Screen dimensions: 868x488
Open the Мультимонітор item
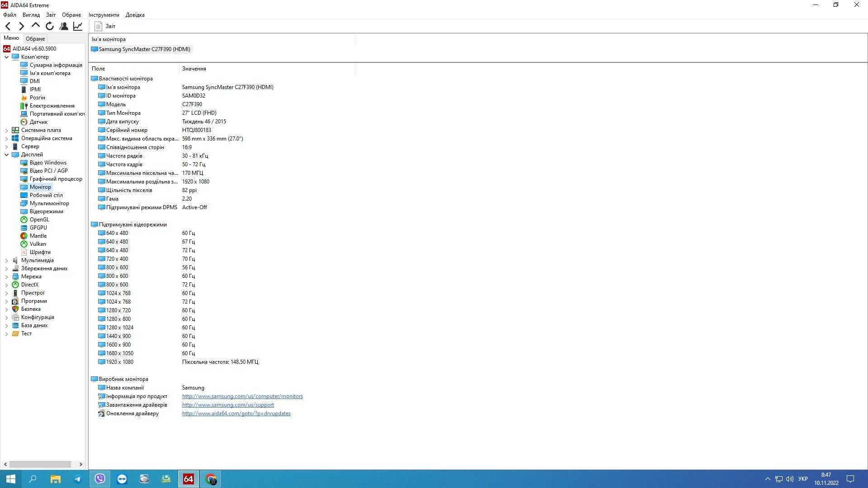click(x=49, y=203)
